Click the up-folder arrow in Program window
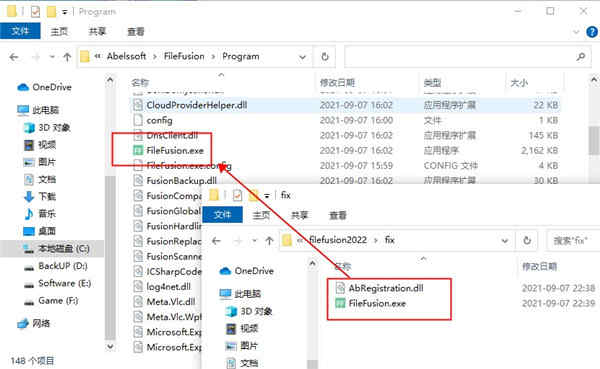Screen dimensions: 600x369 click(x=67, y=57)
